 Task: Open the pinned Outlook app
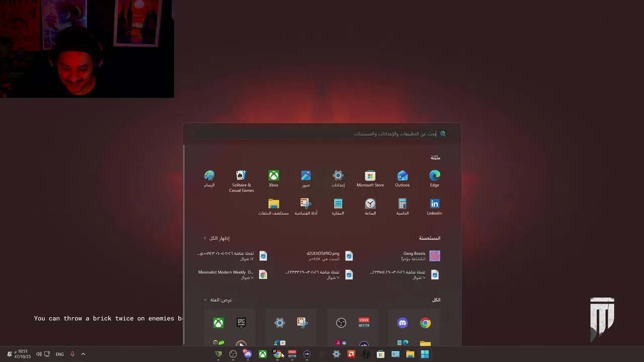point(402,178)
